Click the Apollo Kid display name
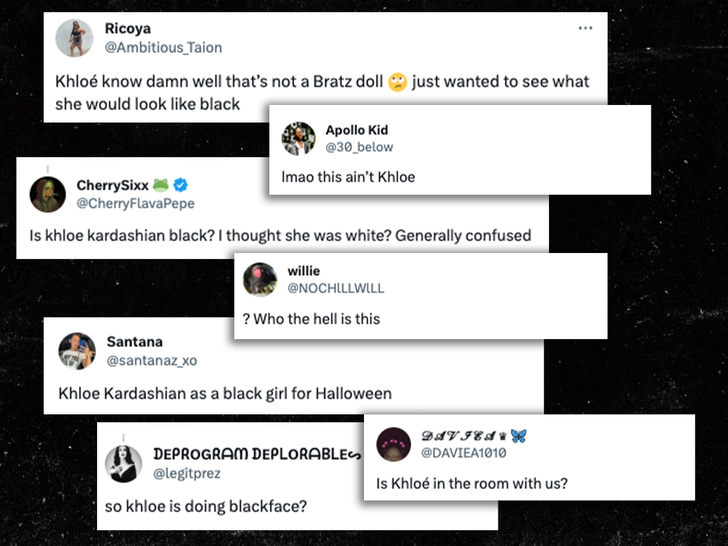728x546 pixels. coord(357,130)
